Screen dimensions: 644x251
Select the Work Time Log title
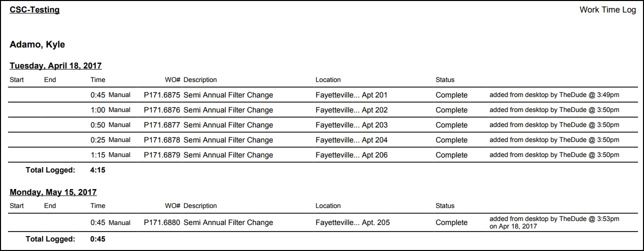[608, 9]
